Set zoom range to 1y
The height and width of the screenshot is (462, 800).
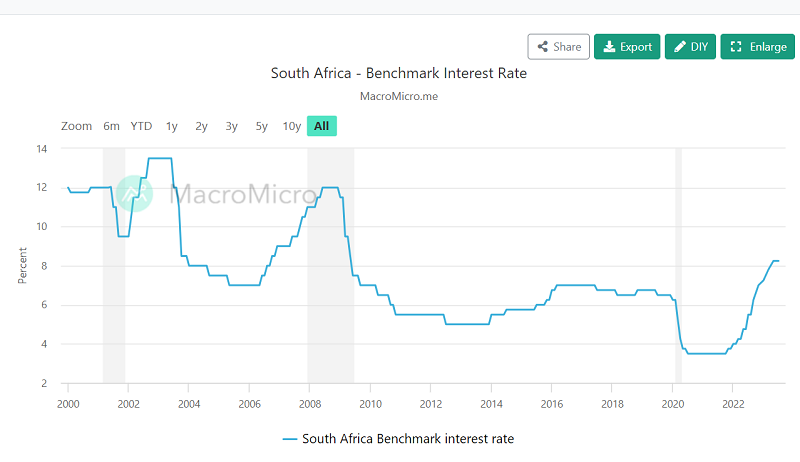tap(172, 126)
